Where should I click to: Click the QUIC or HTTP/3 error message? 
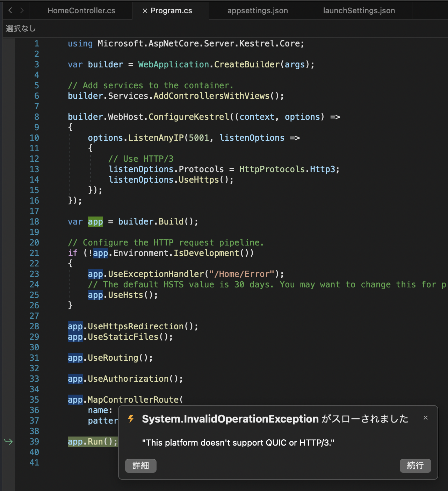238,443
